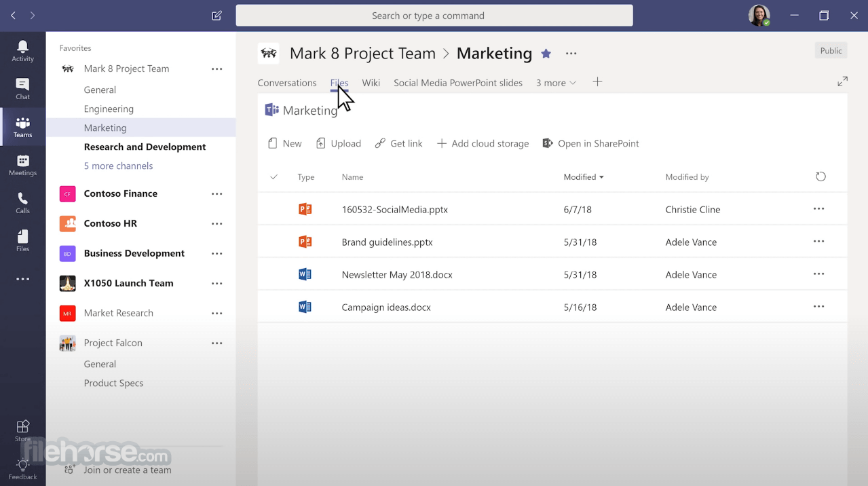Viewport: 868px width, 486px height.
Task: Click PowerPoint icon of 160532-SocialMedia.pptx
Action: click(x=305, y=209)
